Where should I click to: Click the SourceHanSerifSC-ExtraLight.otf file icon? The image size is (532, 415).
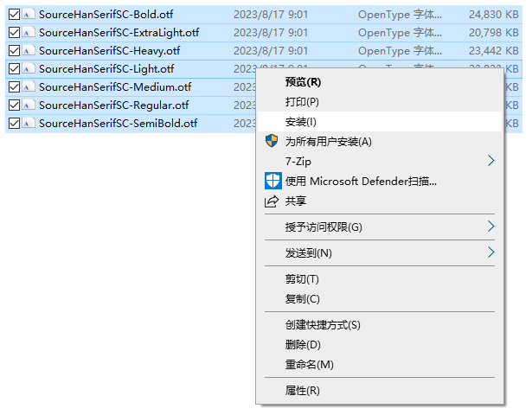[29, 33]
